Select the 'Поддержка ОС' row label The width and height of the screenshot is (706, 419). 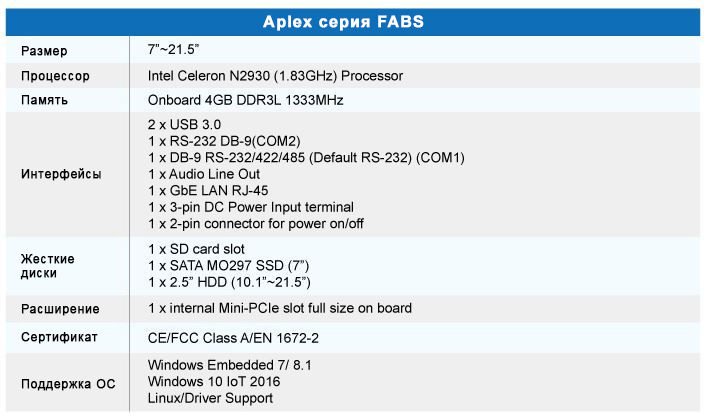[68, 384]
